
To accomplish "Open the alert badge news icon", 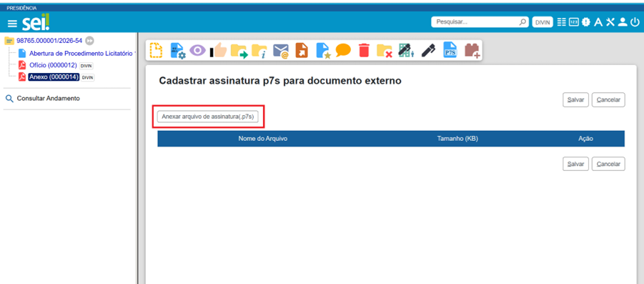I will click(x=586, y=22).
